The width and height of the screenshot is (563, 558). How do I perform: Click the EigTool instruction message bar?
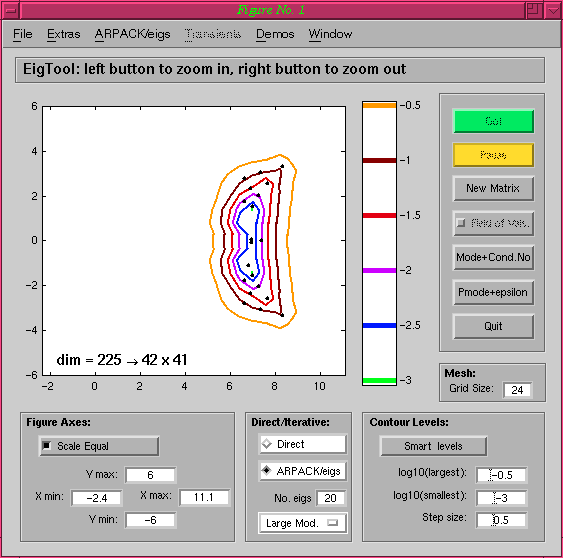point(280,70)
